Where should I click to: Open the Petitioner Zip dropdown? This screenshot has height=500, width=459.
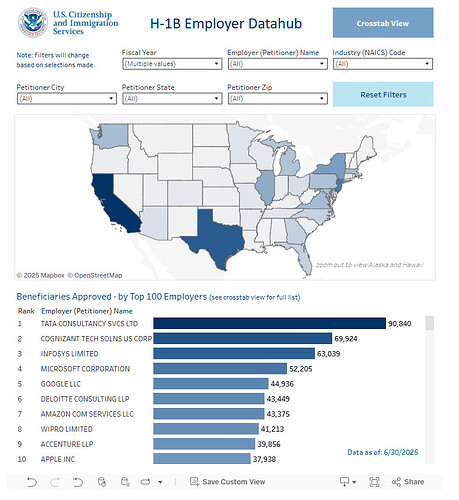[277, 99]
